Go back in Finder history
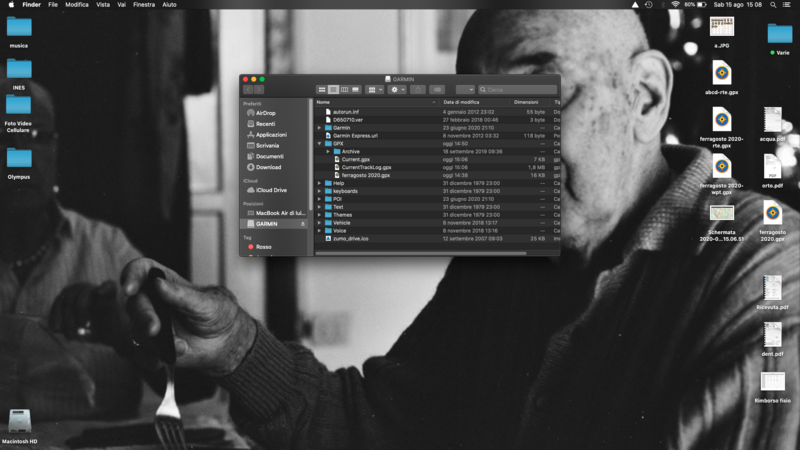 click(248, 90)
